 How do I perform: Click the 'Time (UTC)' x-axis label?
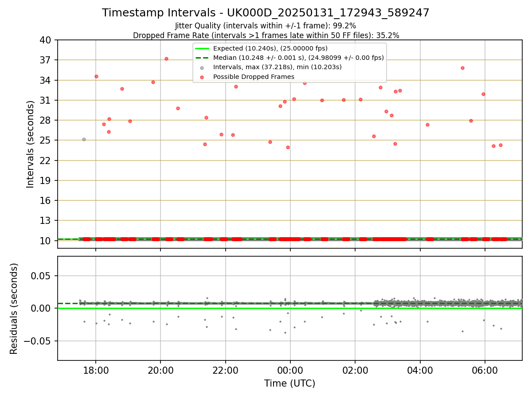(x=289, y=383)
